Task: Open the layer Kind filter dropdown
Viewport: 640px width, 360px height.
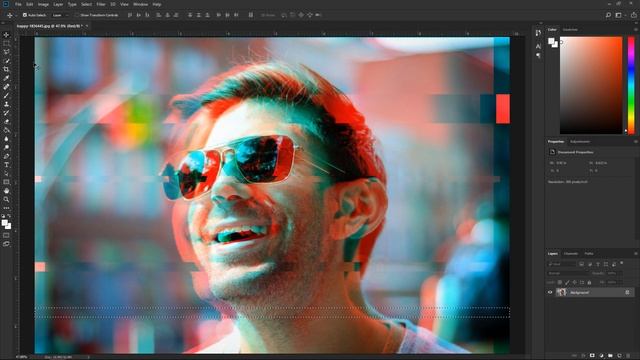Action: pyautogui.click(x=562, y=264)
